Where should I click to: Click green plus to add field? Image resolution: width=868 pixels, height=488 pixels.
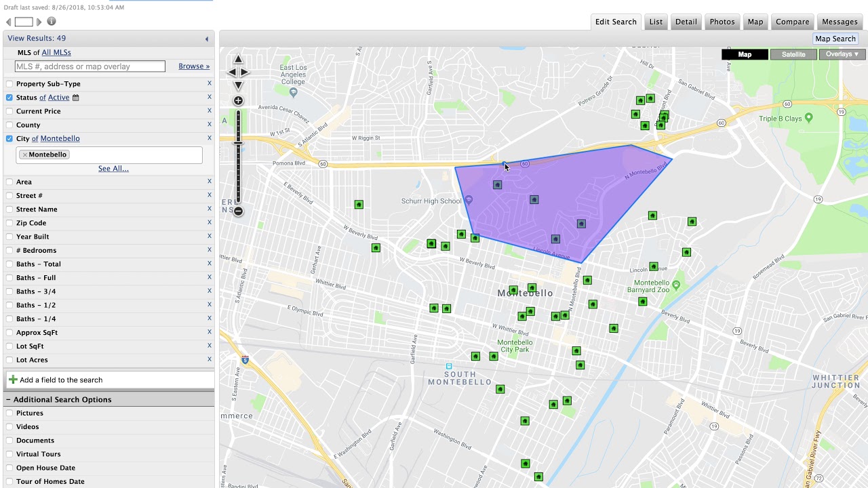(13, 380)
